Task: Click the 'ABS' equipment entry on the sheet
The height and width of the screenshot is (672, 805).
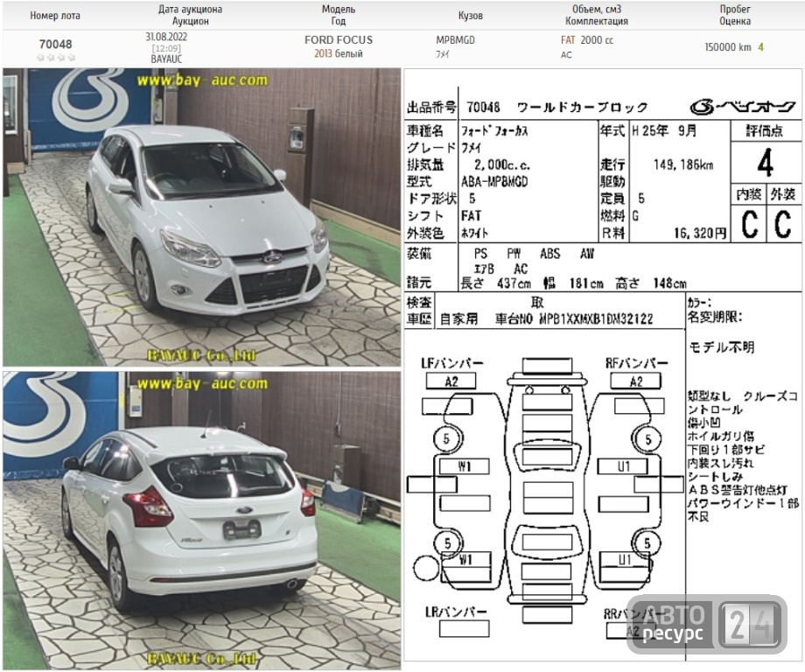Action: pyautogui.click(x=549, y=254)
